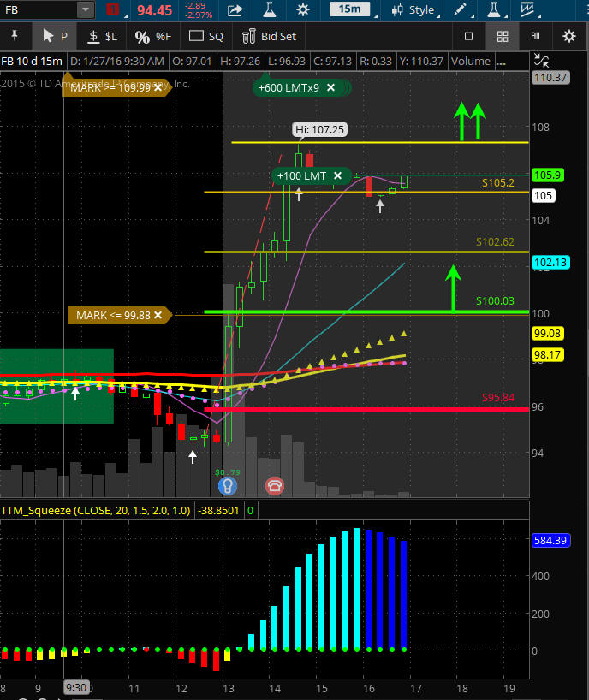Cancel the +600 LMTx9 order via X
Image resolution: width=589 pixels, height=700 pixels.
tap(330, 87)
